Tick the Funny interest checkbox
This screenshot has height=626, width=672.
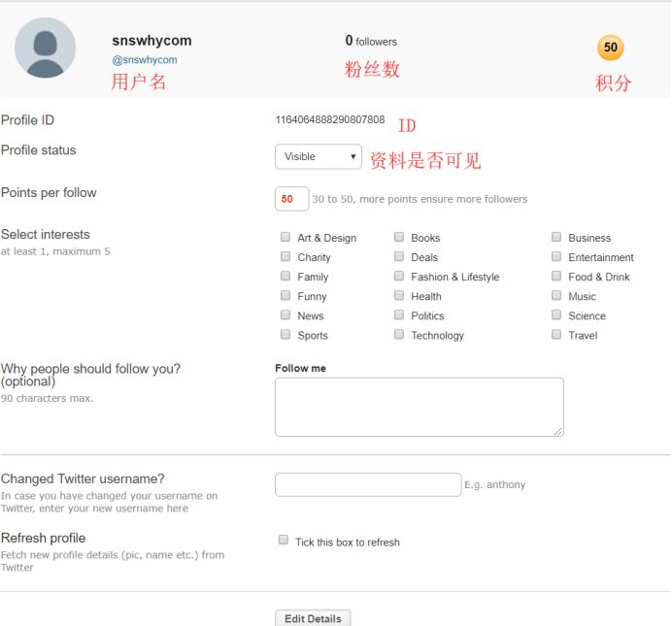point(286,295)
